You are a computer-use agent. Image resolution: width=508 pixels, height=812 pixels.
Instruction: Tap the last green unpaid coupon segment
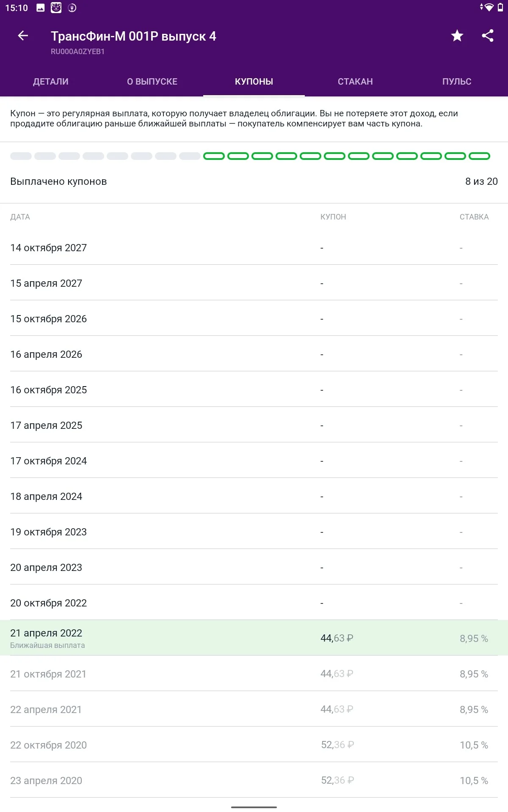[480, 156]
